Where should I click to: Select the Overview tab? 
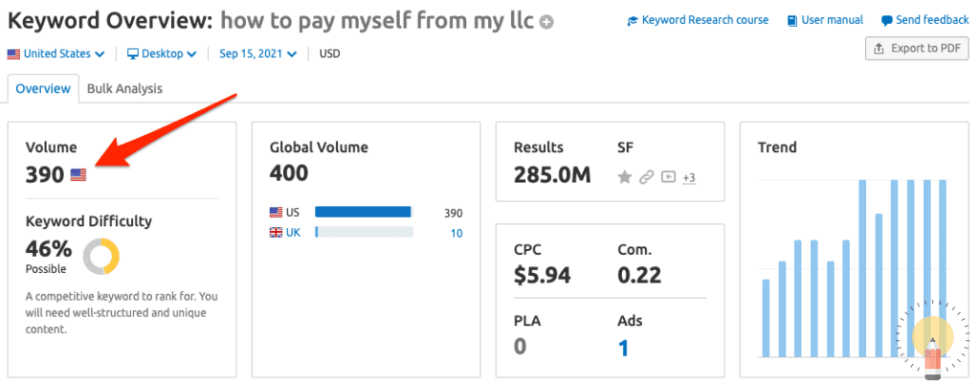pos(43,88)
